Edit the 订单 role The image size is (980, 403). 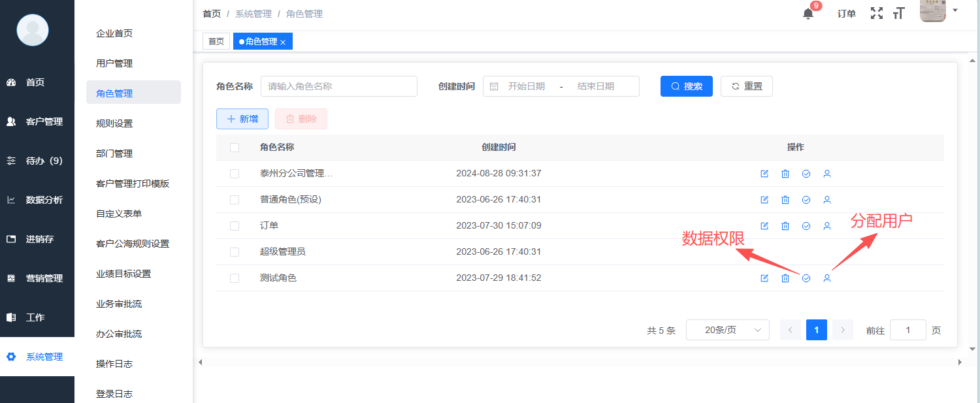coord(764,226)
